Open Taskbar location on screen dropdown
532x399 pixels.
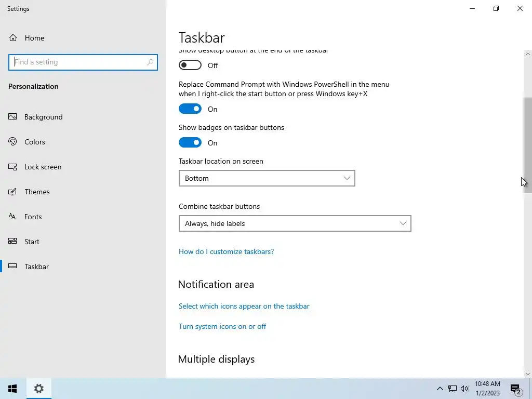click(267, 178)
